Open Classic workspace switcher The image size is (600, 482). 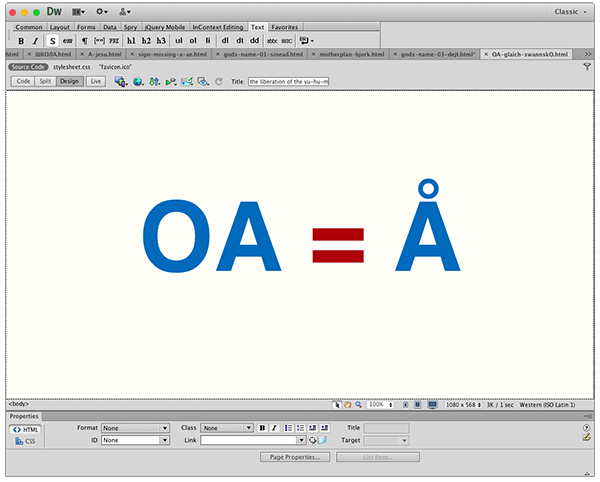coord(570,12)
